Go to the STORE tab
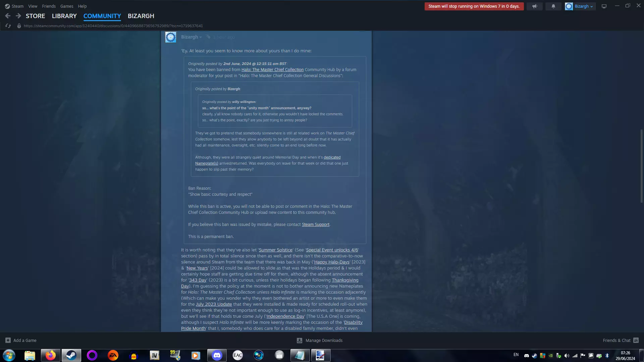644x362 pixels. (x=35, y=16)
